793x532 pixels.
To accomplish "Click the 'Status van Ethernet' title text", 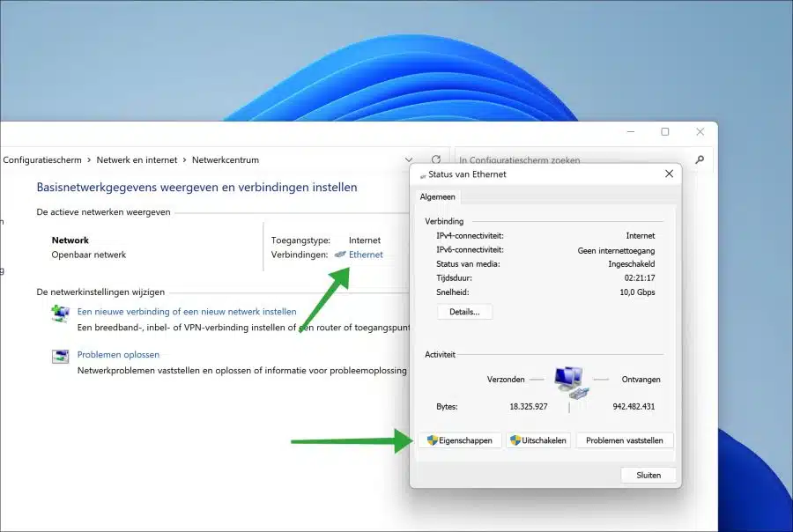I will (467, 174).
